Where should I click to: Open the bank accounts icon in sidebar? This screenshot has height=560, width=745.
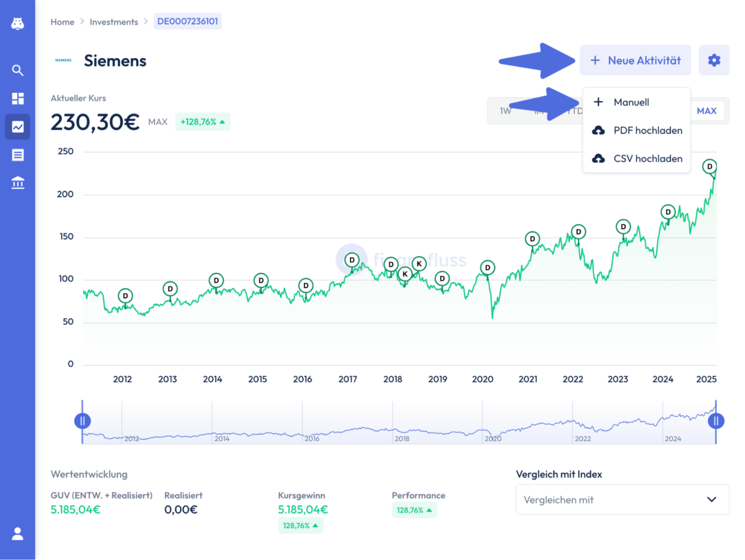(18, 183)
